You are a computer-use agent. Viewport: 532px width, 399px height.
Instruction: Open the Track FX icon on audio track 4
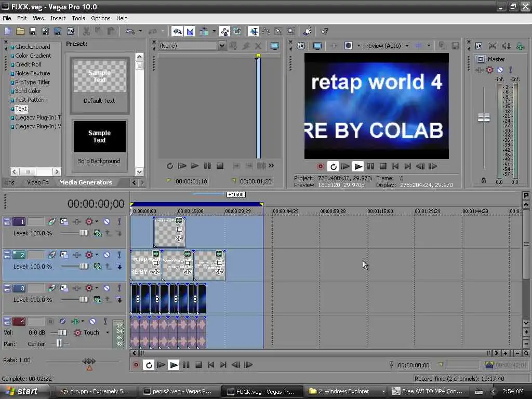click(x=75, y=321)
